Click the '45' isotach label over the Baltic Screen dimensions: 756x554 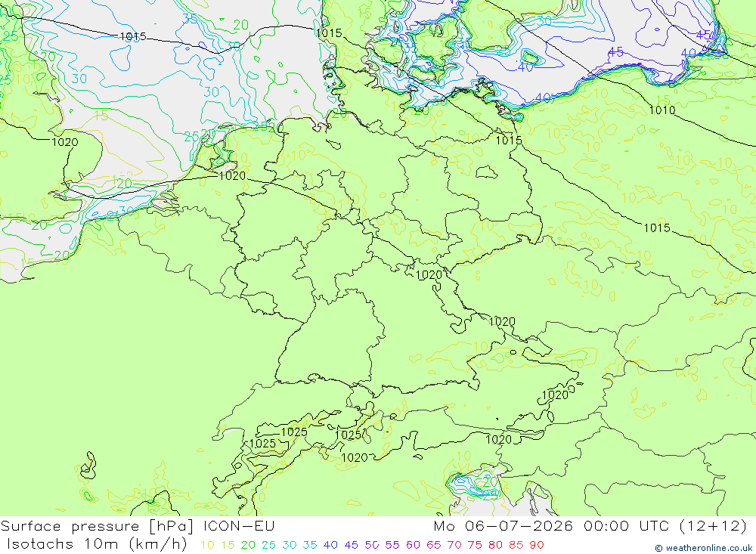click(615, 51)
